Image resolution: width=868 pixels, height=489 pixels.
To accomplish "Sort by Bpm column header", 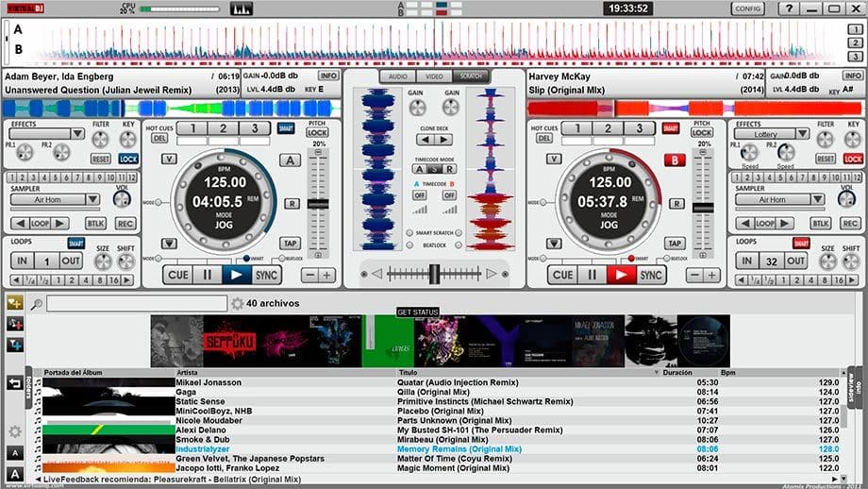I will point(728,373).
